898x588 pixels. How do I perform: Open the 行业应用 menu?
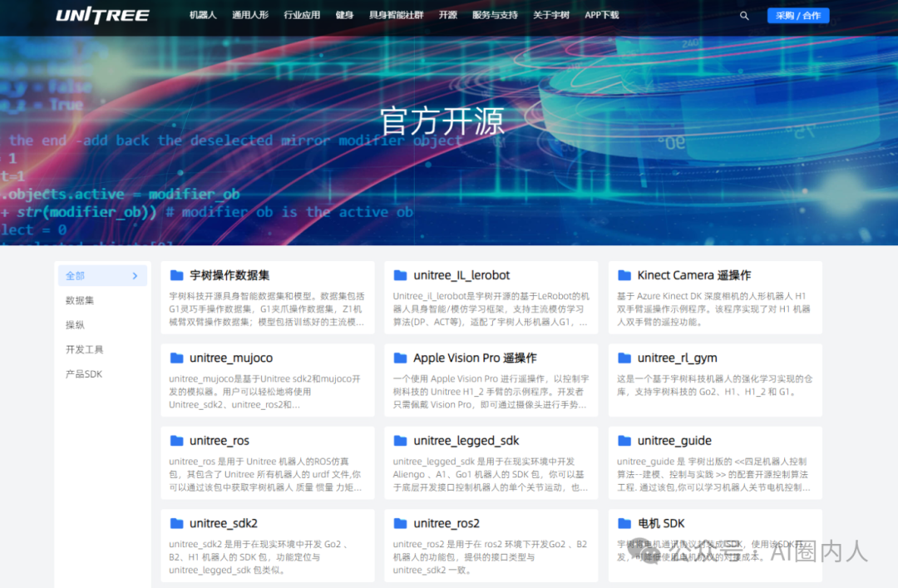pyautogui.click(x=302, y=15)
